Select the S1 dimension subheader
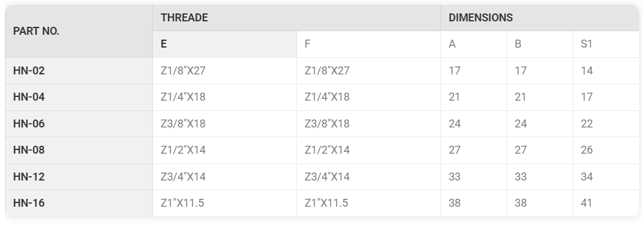Viewport: 644px width, 225px height. pos(606,45)
